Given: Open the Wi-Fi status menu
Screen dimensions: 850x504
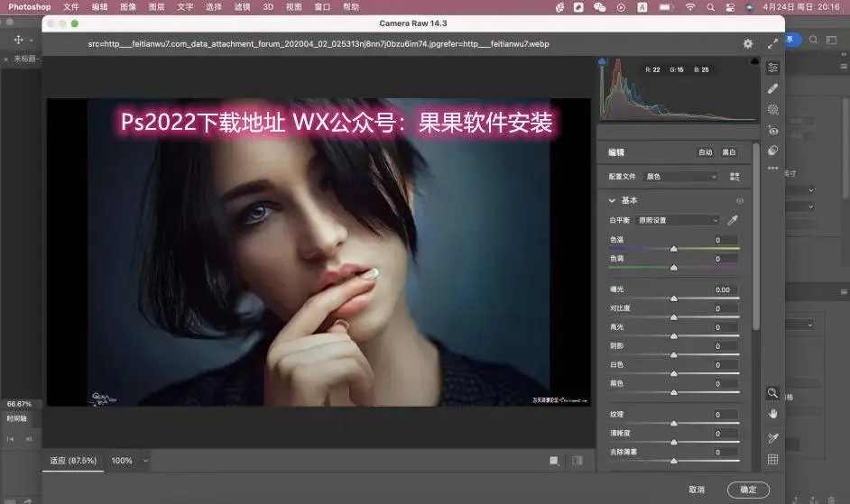Looking at the screenshot, I should 690,7.
